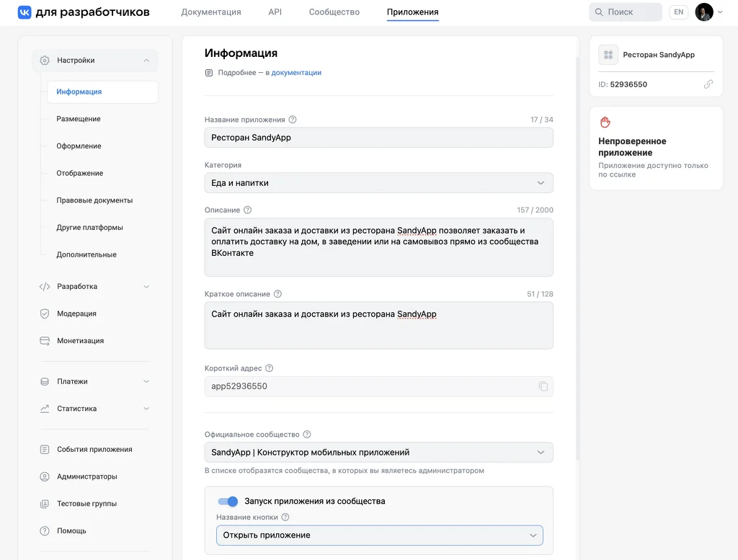Click the VK logo icon
738x560 pixels.
coord(25,12)
